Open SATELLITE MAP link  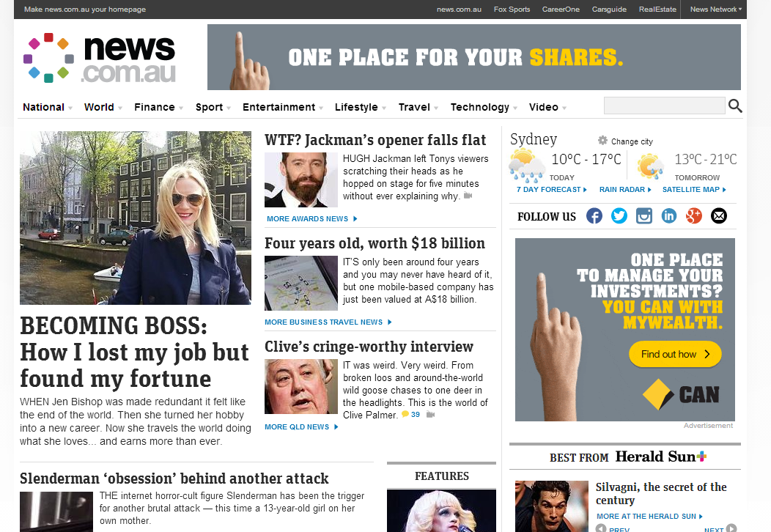(x=694, y=189)
